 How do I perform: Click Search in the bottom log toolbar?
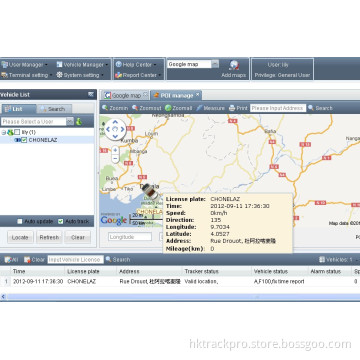[118, 259]
